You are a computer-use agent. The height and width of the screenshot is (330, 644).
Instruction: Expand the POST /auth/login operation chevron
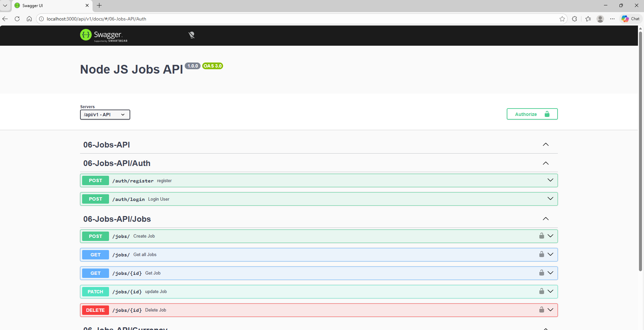(550, 199)
